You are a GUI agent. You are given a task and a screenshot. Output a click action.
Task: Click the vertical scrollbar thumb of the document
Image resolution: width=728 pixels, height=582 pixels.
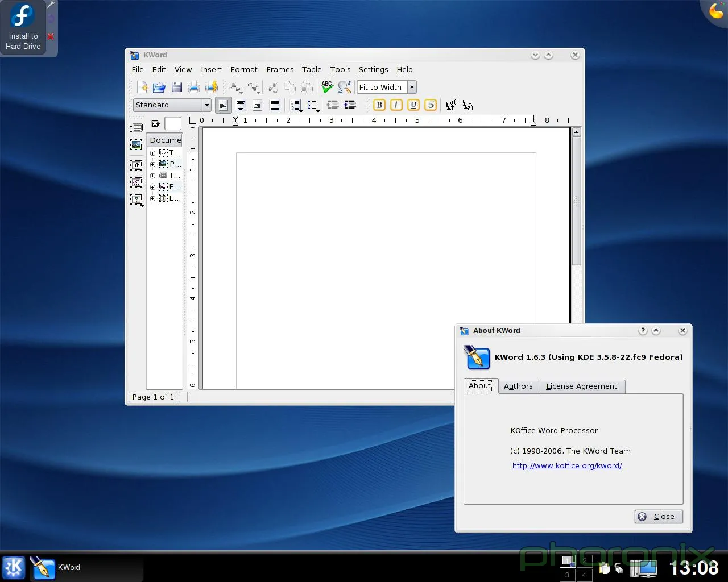pyautogui.click(x=576, y=201)
